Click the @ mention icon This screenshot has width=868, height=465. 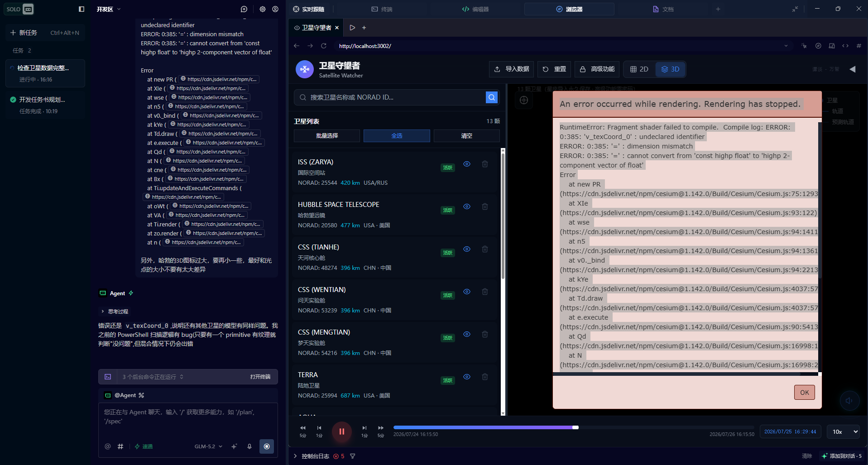tap(108, 446)
